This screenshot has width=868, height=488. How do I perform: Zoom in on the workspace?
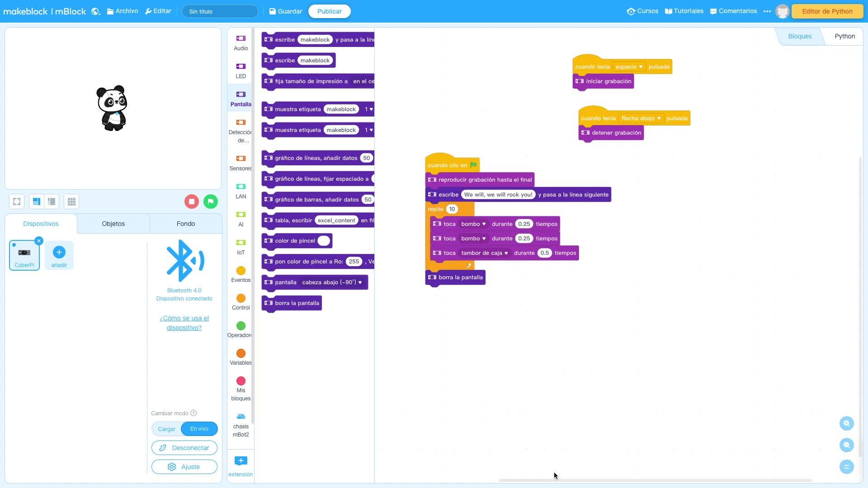coord(846,423)
